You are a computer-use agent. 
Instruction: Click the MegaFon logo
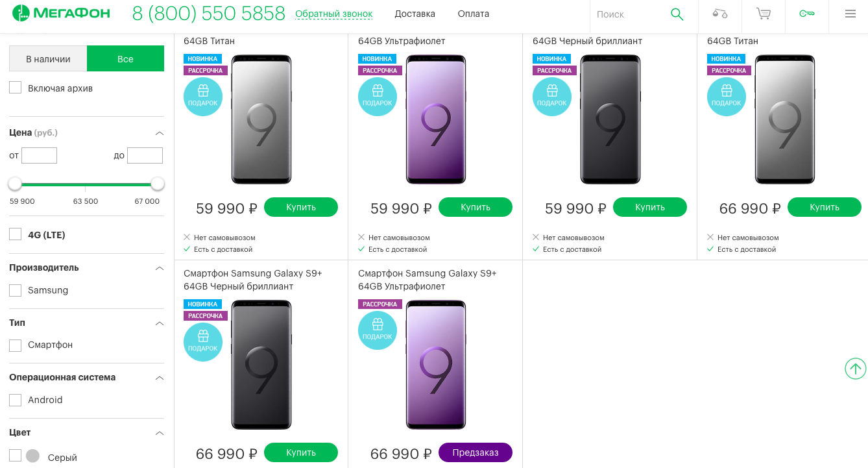(x=61, y=13)
